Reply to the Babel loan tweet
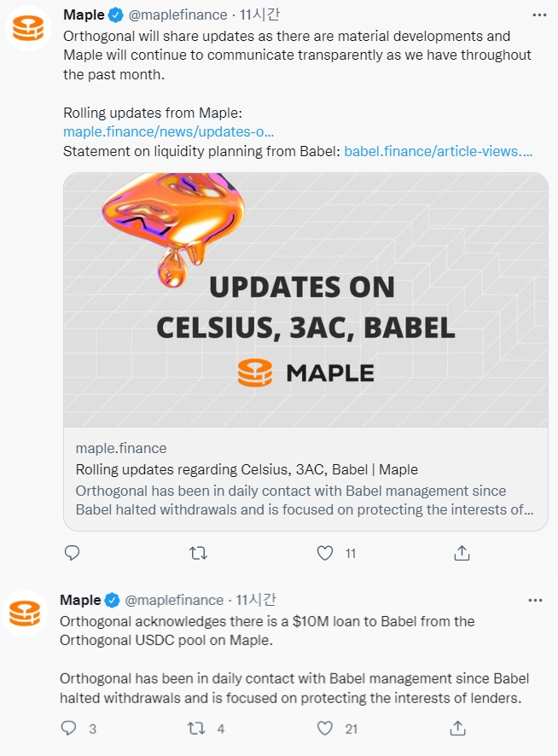The height and width of the screenshot is (756, 558). [69, 728]
